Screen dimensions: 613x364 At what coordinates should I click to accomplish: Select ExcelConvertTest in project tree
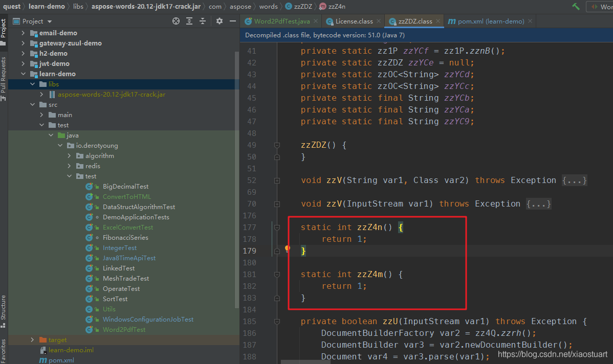tap(128, 227)
